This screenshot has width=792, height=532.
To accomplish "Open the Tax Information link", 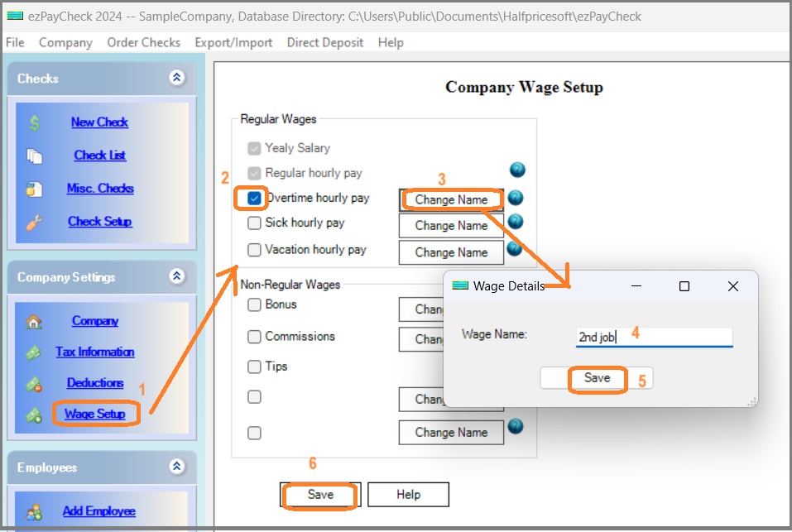I will [x=94, y=352].
